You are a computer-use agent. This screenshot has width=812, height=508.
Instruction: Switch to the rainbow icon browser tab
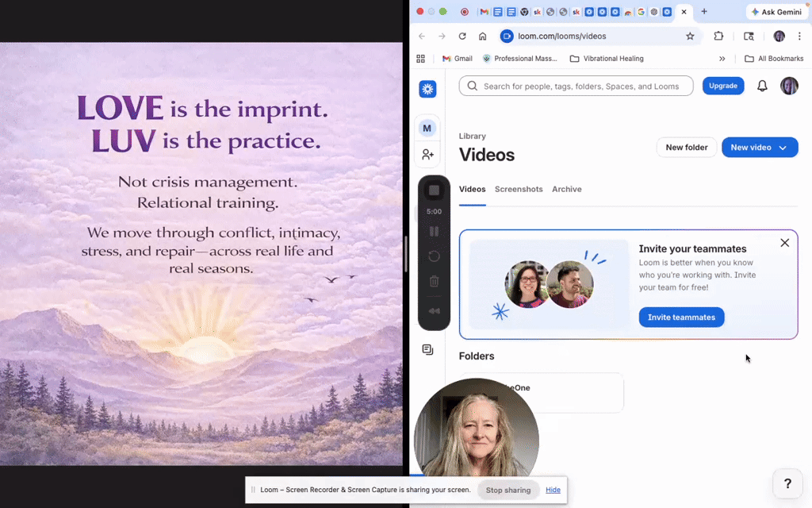click(x=628, y=11)
